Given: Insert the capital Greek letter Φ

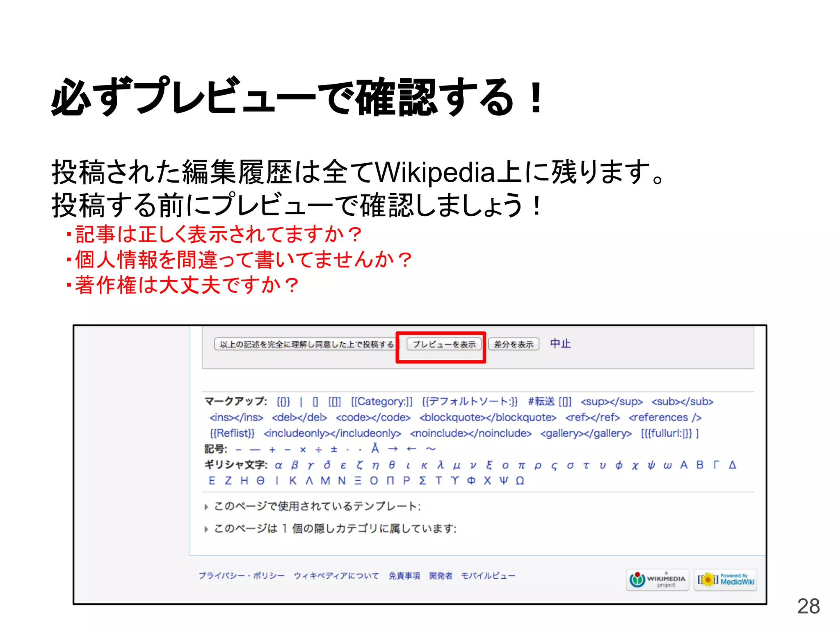Looking at the screenshot, I should tap(471, 481).
